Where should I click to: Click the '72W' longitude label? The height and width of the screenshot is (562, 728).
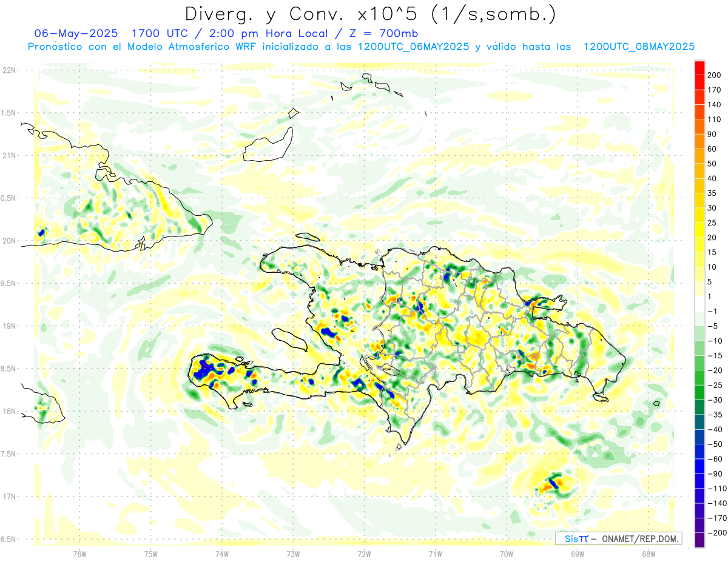pos(364,554)
